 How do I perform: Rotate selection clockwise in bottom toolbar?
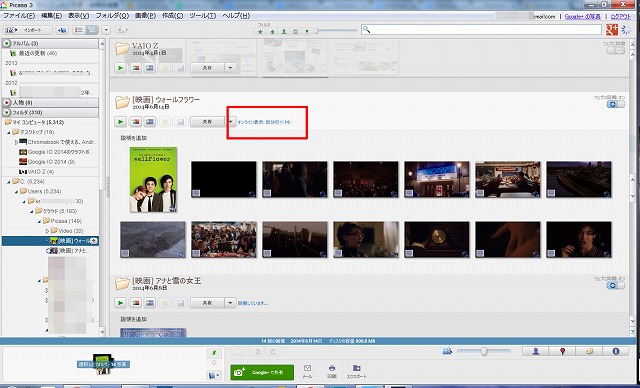tap(273, 352)
